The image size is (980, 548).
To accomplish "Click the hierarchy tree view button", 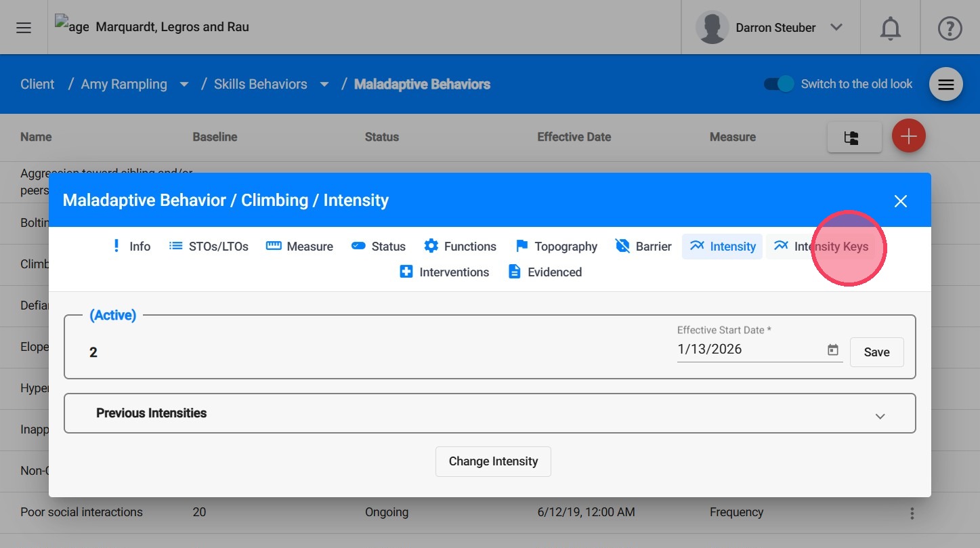I will [x=854, y=137].
